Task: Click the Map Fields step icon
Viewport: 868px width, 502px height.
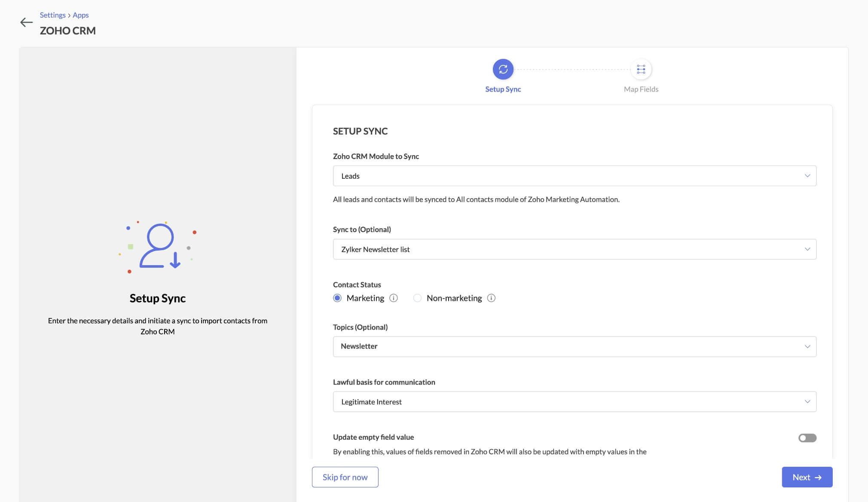Action: 641,69
